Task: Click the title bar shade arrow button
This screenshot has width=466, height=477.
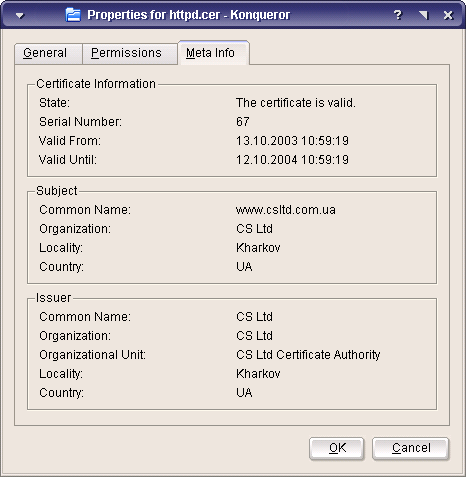Action: coord(423,15)
